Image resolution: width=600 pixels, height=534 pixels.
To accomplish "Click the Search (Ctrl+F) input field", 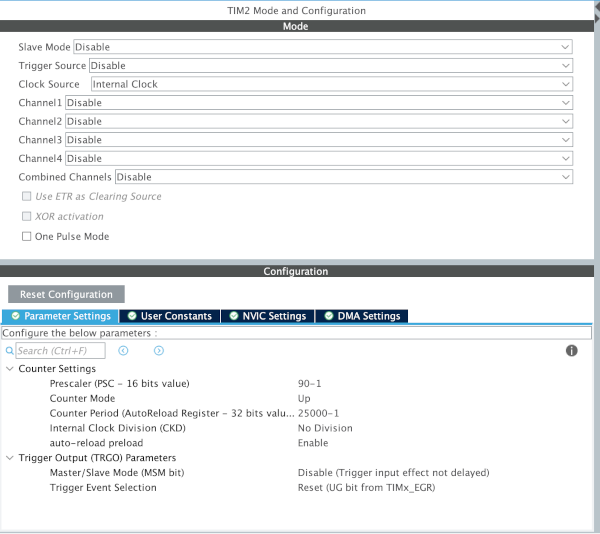I will tap(60, 351).
